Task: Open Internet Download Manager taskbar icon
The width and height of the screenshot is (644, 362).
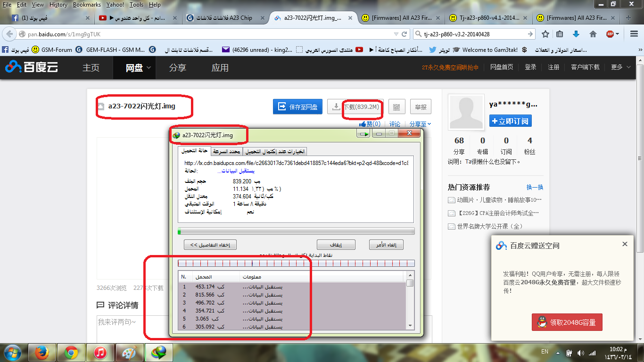Action: click(158, 352)
